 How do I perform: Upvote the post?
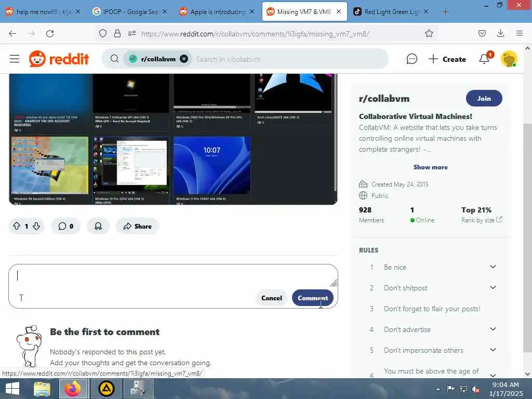16,226
